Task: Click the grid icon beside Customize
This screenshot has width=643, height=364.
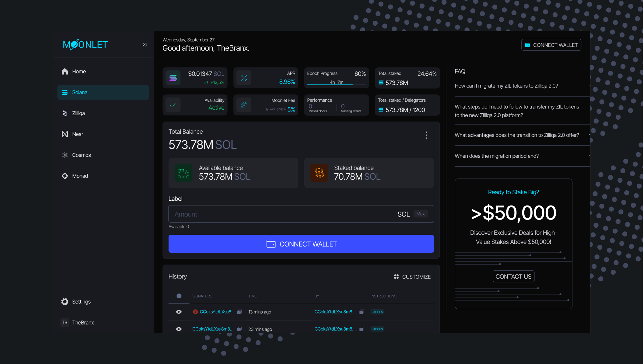Action: tap(396, 276)
